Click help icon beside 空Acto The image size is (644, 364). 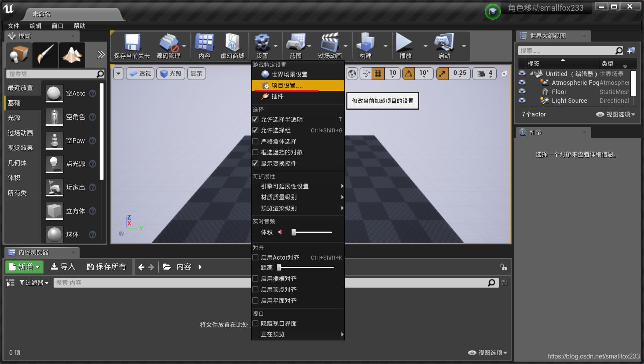coord(92,93)
